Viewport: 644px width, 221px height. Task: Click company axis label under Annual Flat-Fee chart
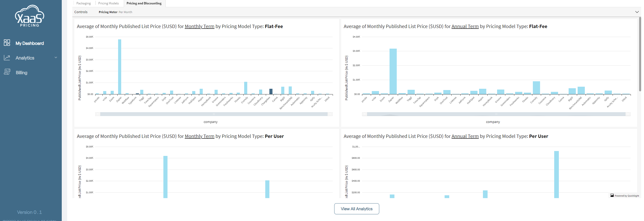pyautogui.click(x=493, y=122)
